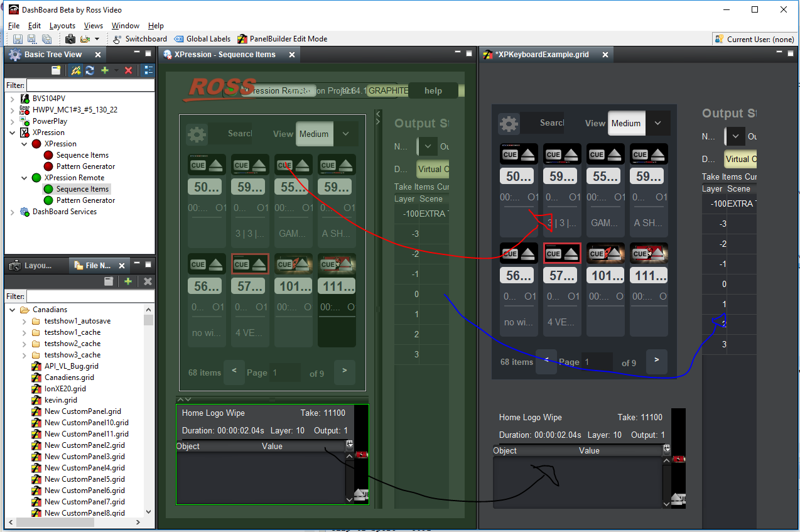The width and height of the screenshot is (800, 532).
Task: Click CUE icon for item 101 in XPKeyboardExample
Action: point(597,254)
